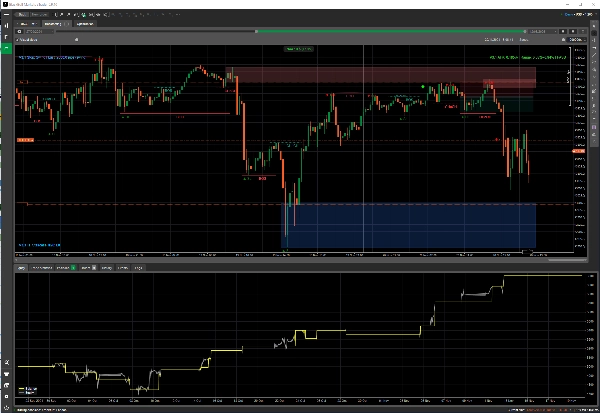Select the top cursor tool in right toolbar
The height and width of the screenshot is (413, 600).
594,26
